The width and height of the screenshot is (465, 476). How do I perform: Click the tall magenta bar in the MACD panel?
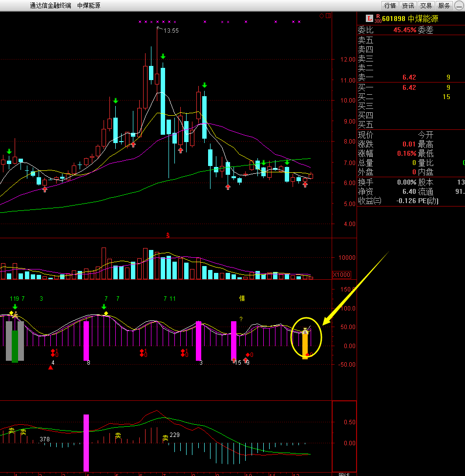(86, 443)
